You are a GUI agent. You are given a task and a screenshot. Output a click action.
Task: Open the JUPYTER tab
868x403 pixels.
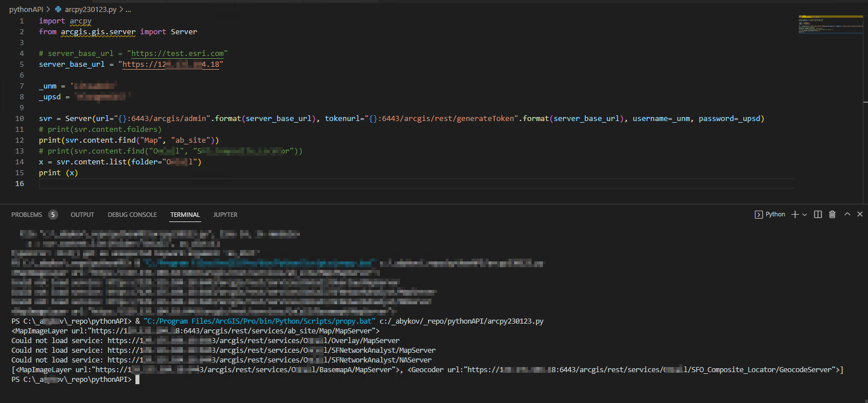pos(226,215)
